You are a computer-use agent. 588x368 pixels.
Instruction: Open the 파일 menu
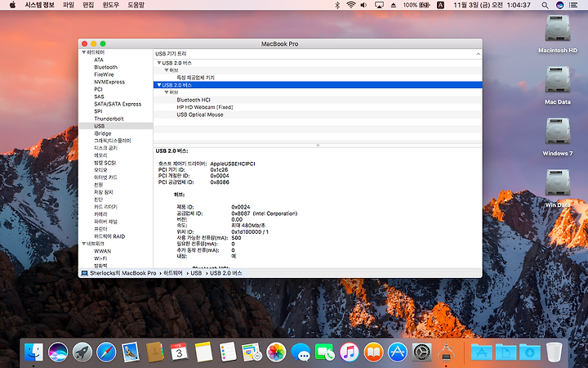tap(69, 5)
